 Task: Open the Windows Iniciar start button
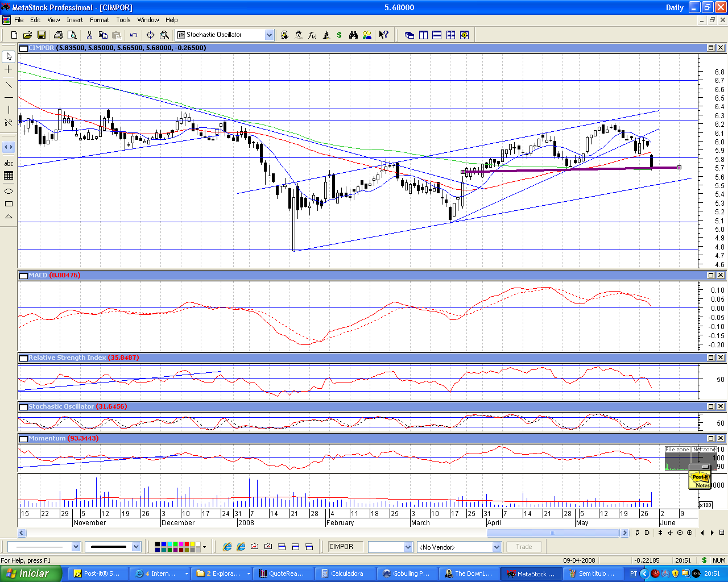31,573
